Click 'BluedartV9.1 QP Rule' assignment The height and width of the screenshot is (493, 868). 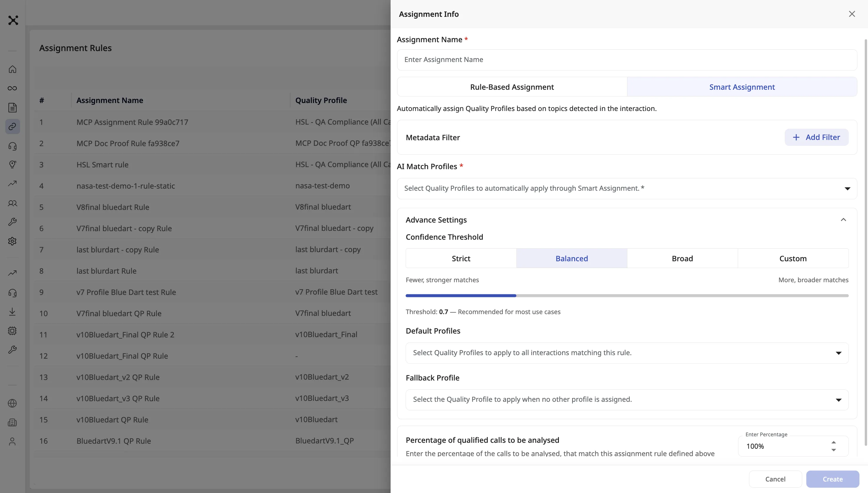[x=114, y=441]
